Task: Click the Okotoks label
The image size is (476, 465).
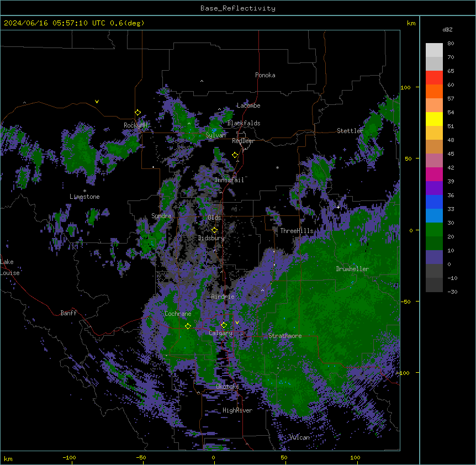Action: click(x=228, y=387)
